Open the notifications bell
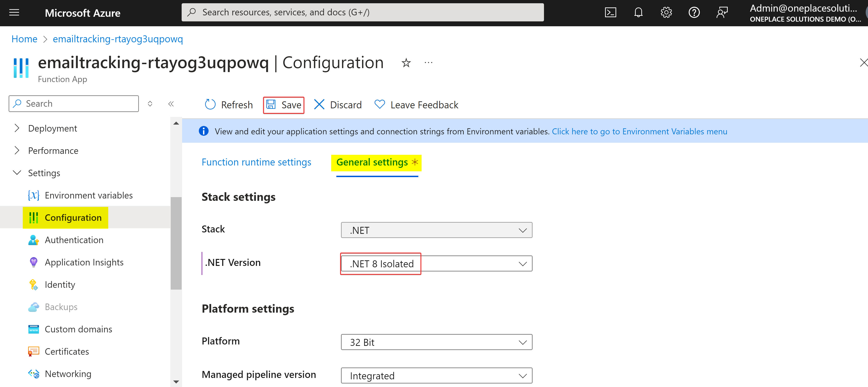Viewport: 868px width, 387px height. [x=638, y=13]
